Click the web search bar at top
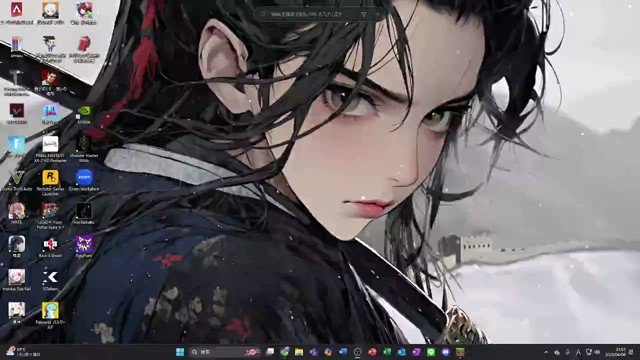 click(319, 14)
